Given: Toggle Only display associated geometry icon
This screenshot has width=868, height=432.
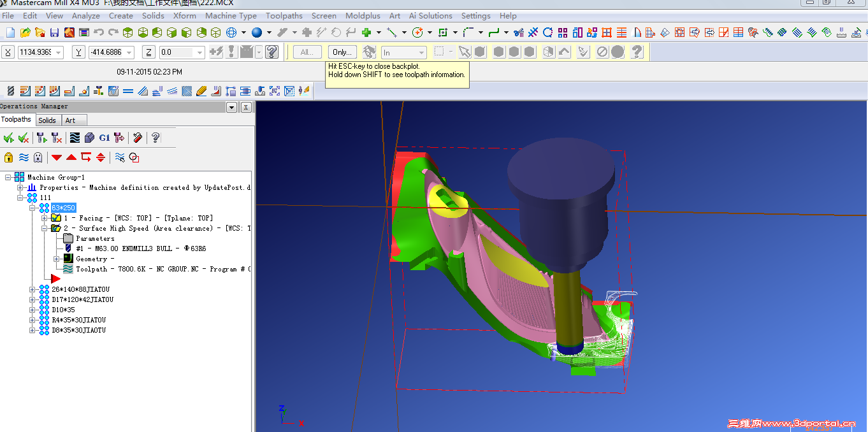Looking at the screenshot, I should point(134,157).
